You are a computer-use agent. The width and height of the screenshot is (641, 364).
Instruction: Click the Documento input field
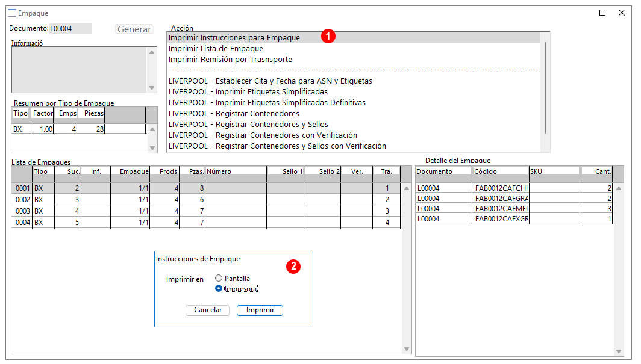(x=70, y=28)
